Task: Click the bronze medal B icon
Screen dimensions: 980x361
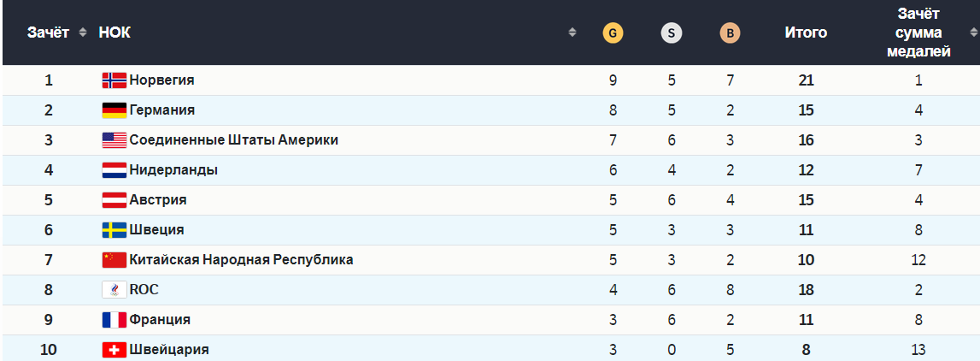Action: (x=730, y=33)
